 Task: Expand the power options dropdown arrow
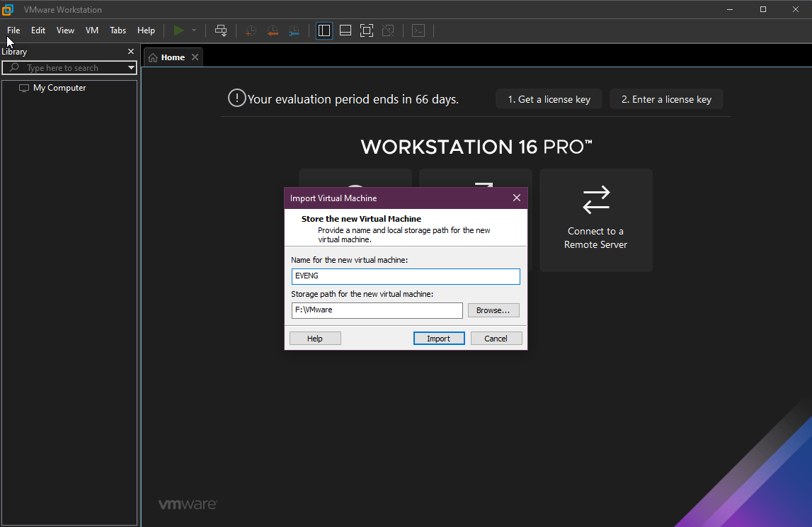(x=194, y=30)
